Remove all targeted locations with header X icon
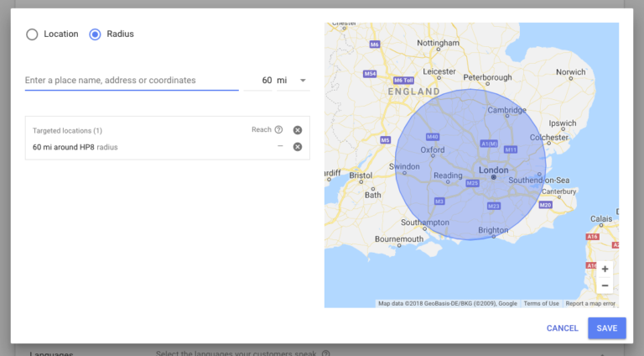Image resolution: width=644 pixels, height=356 pixels. (x=298, y=130)
